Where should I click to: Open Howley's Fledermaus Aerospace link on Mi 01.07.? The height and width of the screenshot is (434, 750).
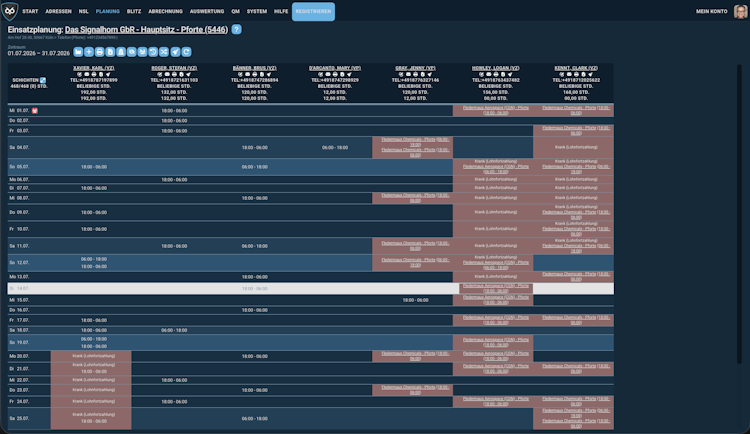click(x=496, y=110)
